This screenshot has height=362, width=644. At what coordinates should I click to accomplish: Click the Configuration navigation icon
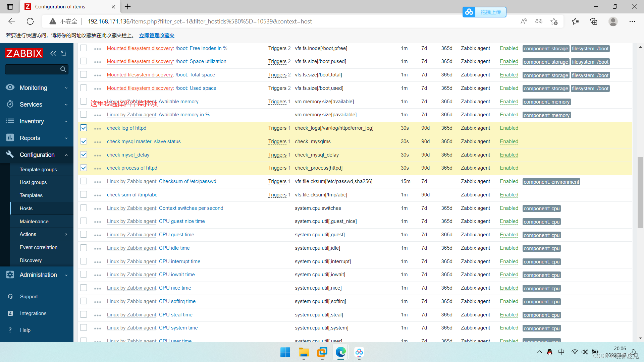tap(10, 155)
